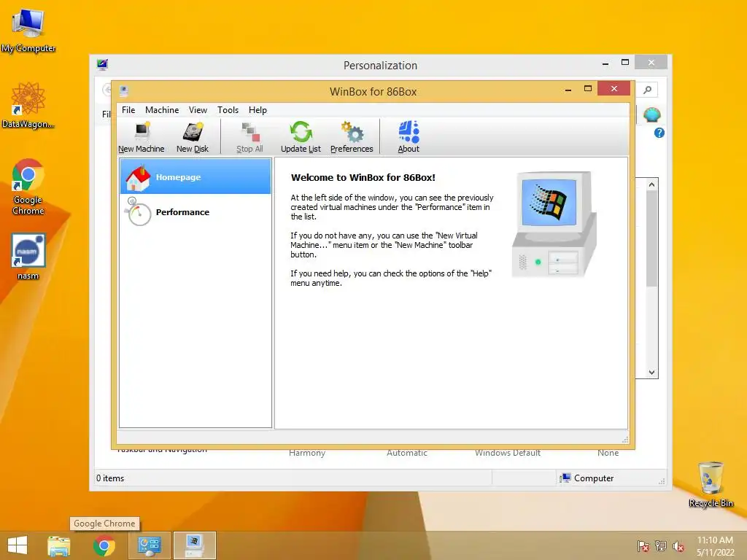Click the New Machine toolbar icon
Image resolution: width=747 pixels, height=560 pixels.
(142, 137)
